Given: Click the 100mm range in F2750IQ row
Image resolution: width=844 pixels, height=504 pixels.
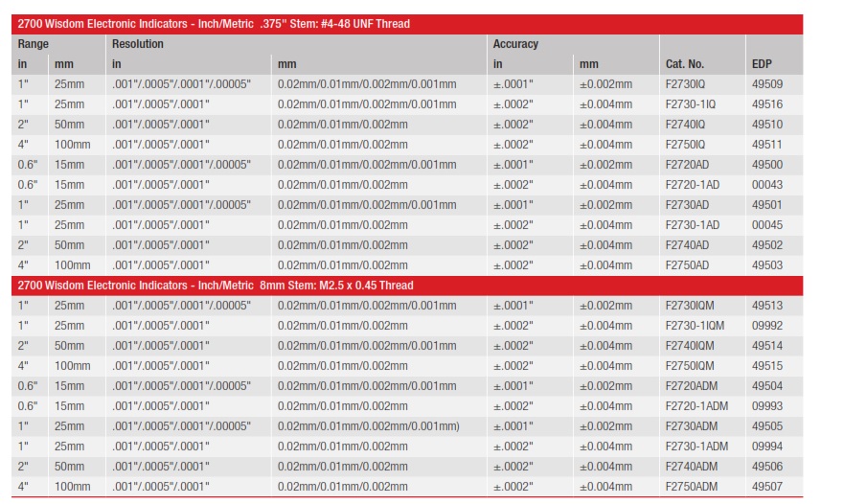Looking at the screenshot, I should tap(72, 145).
